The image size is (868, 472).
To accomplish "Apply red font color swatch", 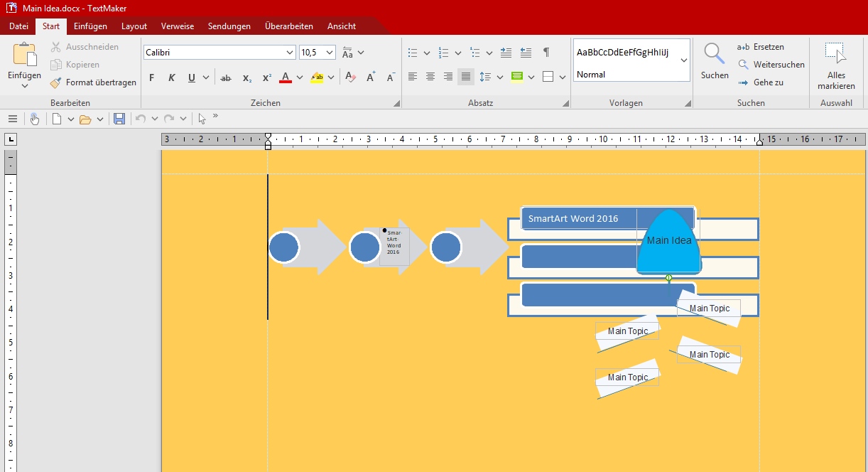I will point(286,77).
